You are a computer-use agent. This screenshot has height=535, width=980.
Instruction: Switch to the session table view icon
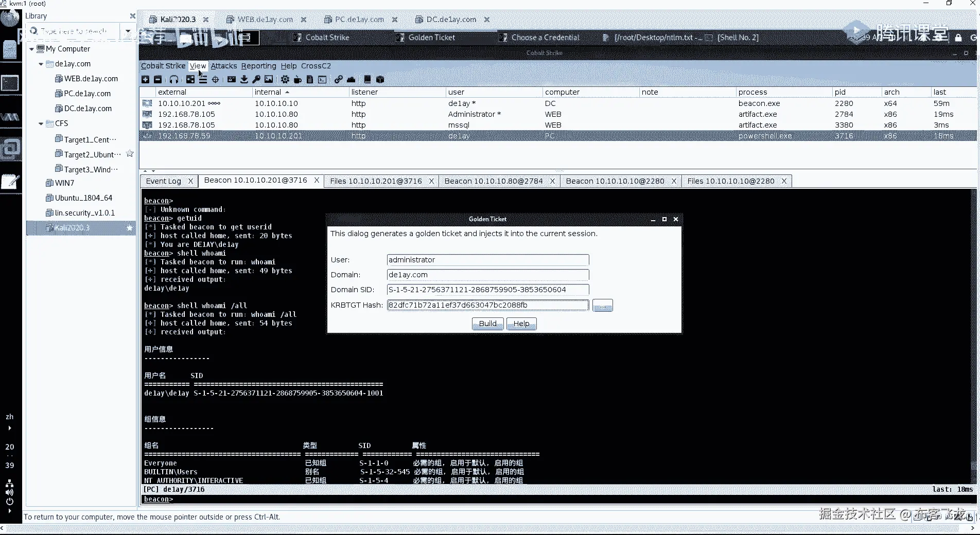click(x=203, y=79)
